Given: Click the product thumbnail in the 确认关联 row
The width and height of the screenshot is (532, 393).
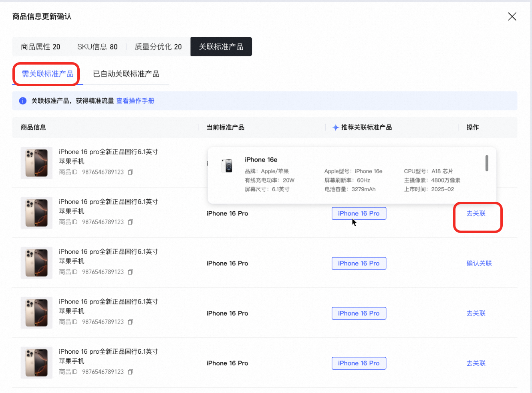Looking at the screenshot, I should (x=36, y=263).
